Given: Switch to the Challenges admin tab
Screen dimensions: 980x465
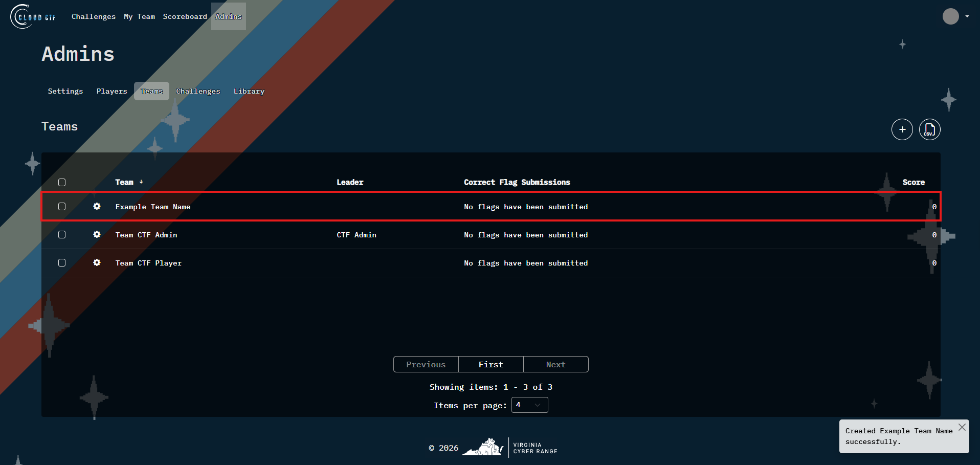Looking at the screenshot, I should point(198,91).
